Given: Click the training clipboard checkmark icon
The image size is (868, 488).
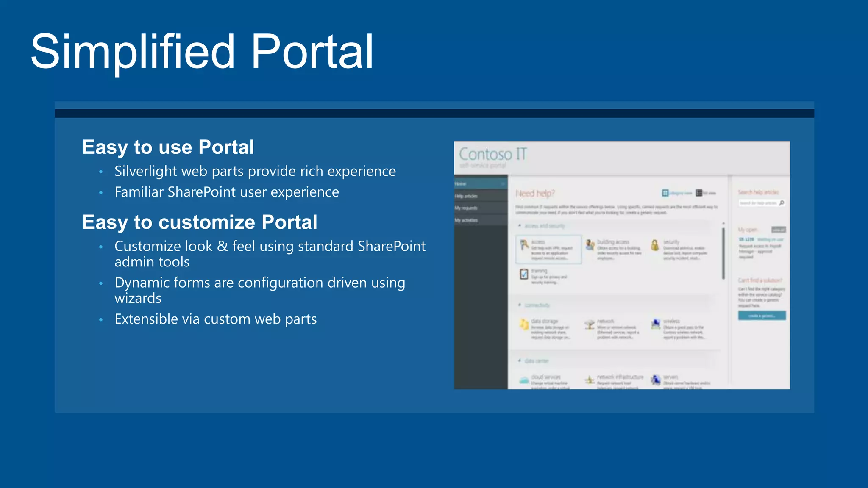Looking at the screenshot, I should tap(524, 274).
